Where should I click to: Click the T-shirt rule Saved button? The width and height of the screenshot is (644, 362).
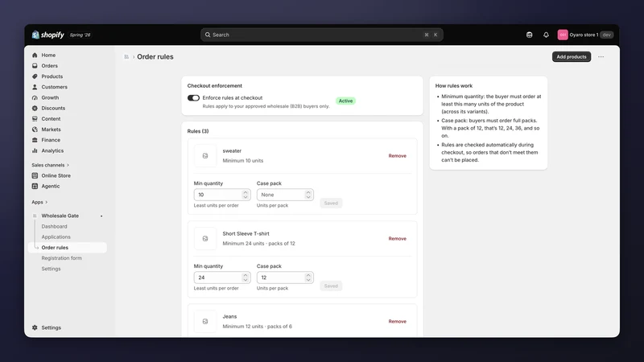tap(331, 286)
